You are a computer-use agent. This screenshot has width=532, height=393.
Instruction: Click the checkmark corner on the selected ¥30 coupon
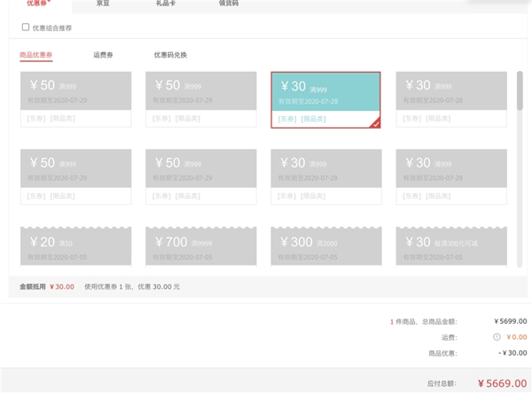[376, 122]
